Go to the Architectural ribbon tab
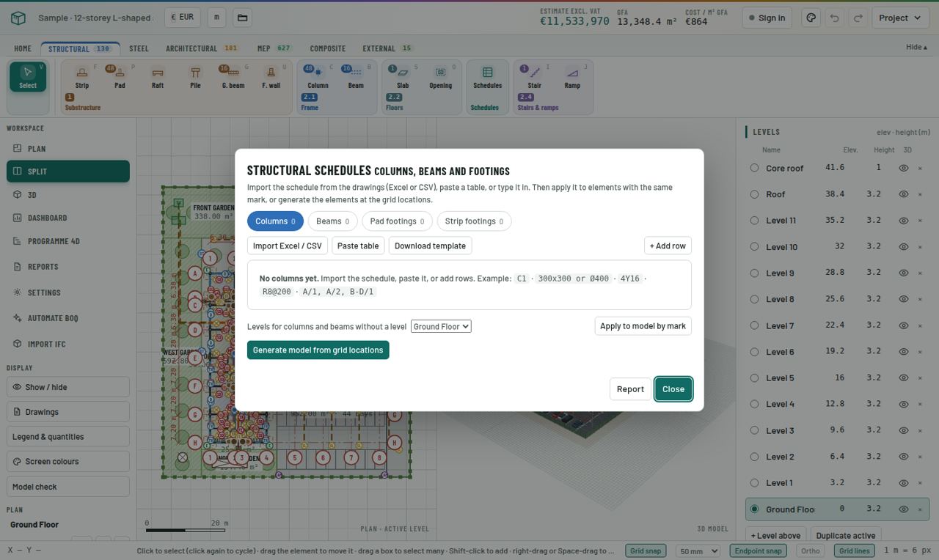The width and height of the screenshot is (939, 560). 201,48
